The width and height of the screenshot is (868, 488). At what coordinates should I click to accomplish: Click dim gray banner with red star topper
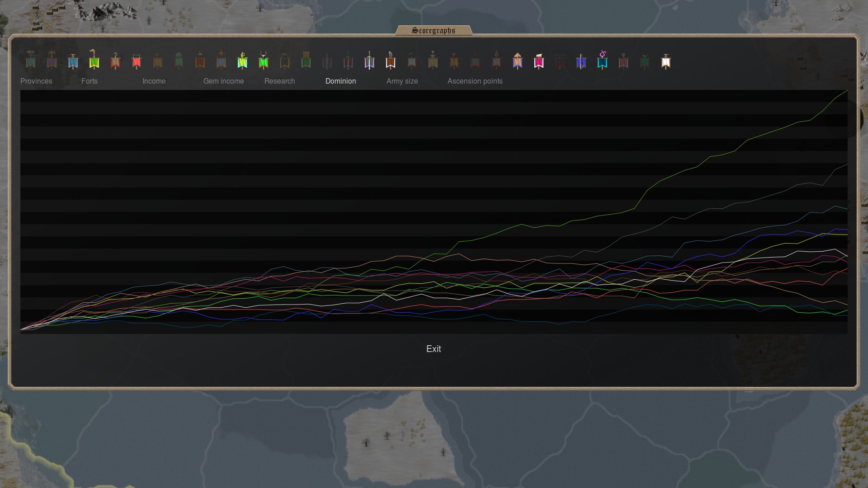pos(475,61)
